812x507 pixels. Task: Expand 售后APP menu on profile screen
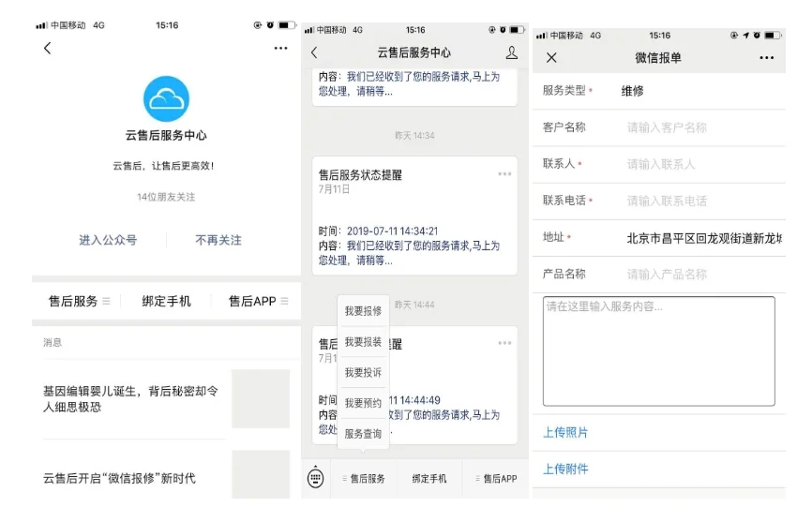click(258, 301)
